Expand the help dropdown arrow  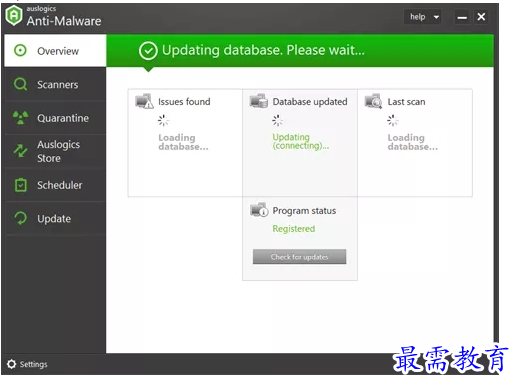point(436,17)
